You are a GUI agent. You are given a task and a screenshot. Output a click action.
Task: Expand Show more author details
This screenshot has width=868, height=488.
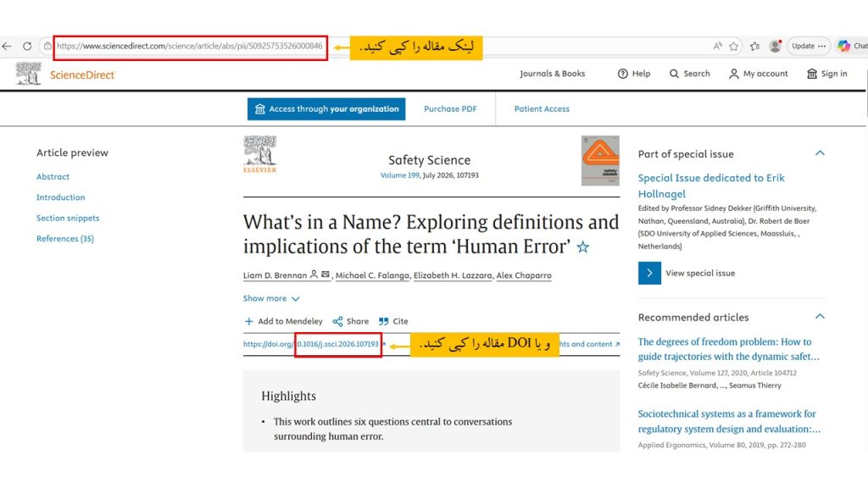pos(271,298)
